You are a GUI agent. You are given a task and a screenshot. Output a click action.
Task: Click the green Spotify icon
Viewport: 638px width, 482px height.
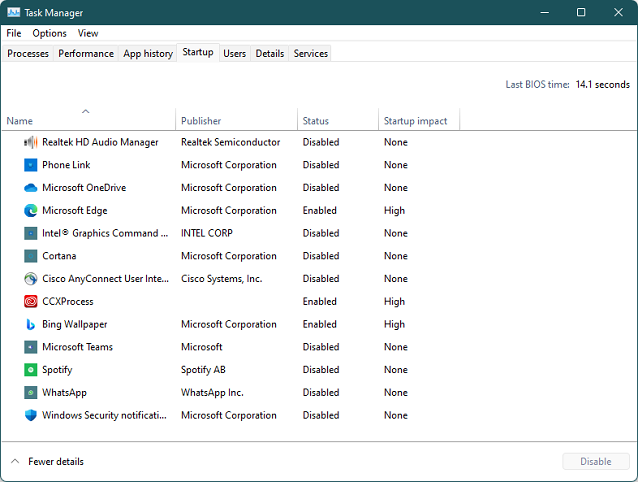[x=31, y=370]
